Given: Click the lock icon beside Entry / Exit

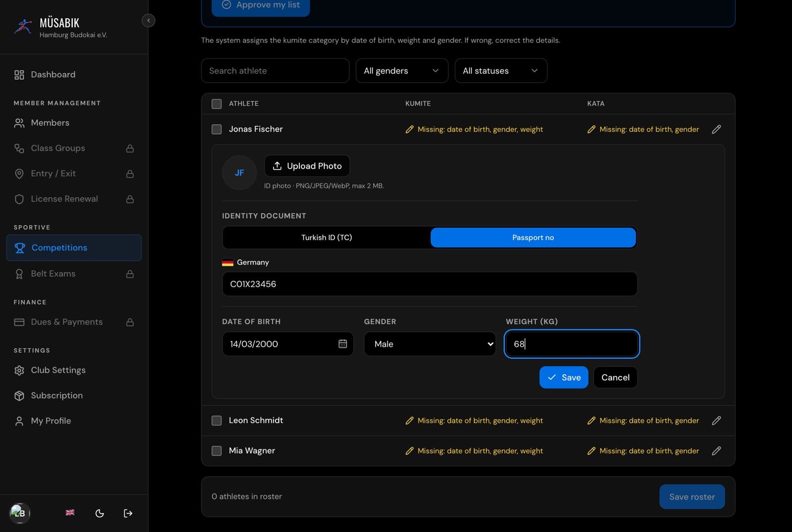Looking at the screenshot, I should pos(130,174).
